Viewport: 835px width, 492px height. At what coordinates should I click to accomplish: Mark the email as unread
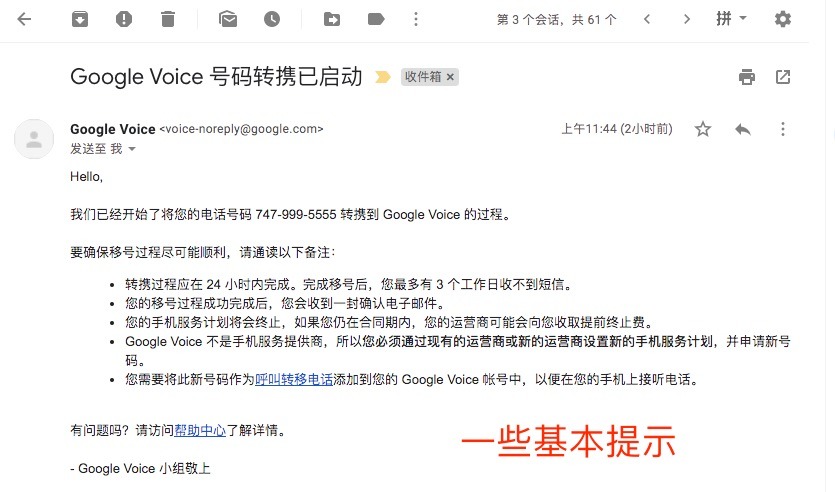pos(228,20)
